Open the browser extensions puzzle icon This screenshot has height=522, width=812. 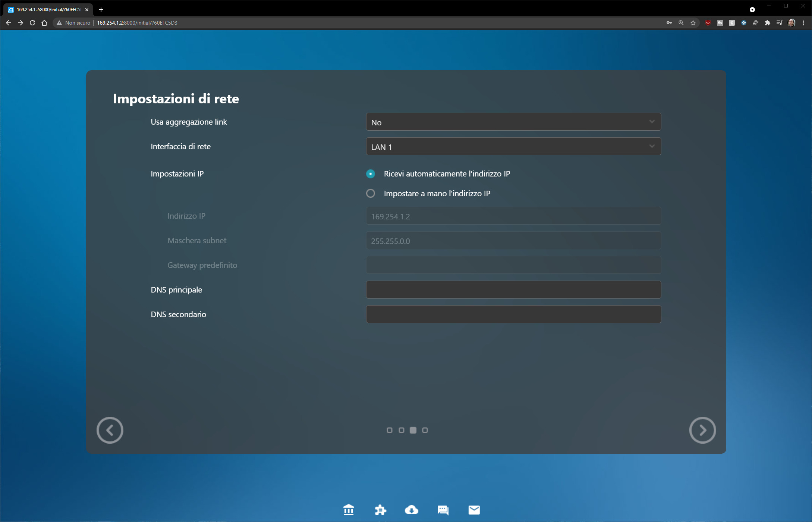pos(767,23)
